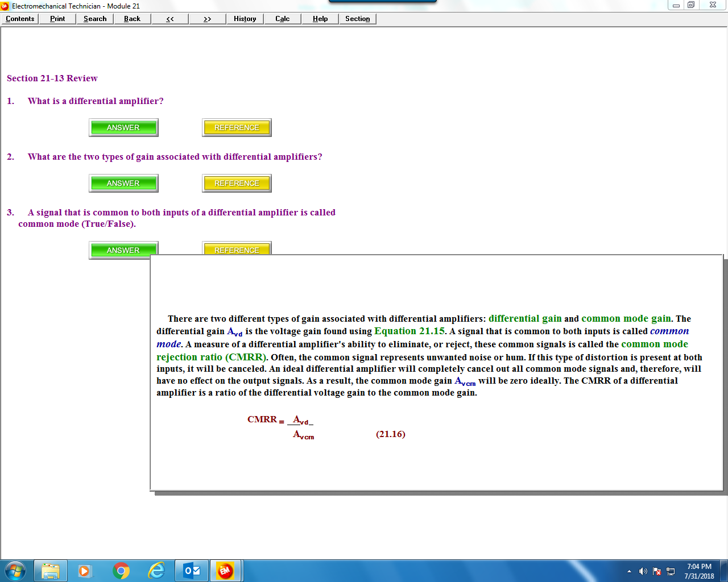The width and height of the screenshot is (728, 582).
Task: Click the Equation 21.15 link
Action: click(409, 331)
